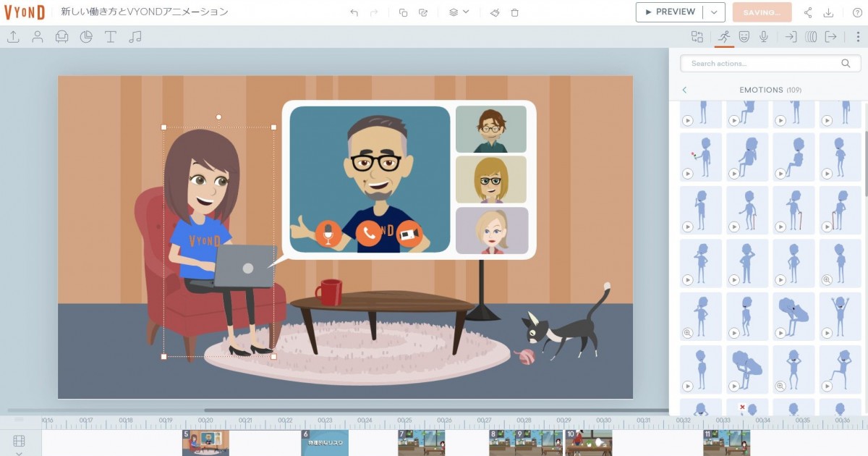This screenshot has width=868, height=456.
Task: Open the Exit effect panel
Action: click(x=831, y=37)
